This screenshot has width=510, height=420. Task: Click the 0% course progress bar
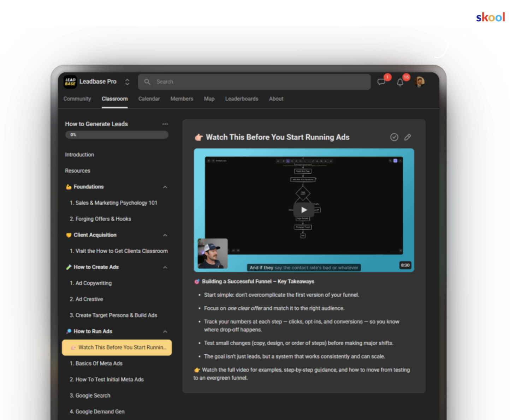pyautogui.click(x=117, y=134)
